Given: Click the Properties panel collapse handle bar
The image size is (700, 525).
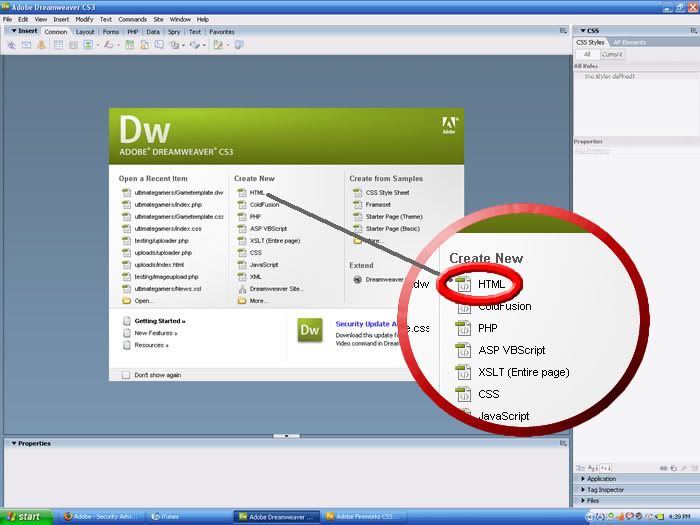Looking at the screenshot, I should click(x=286, y=436).
